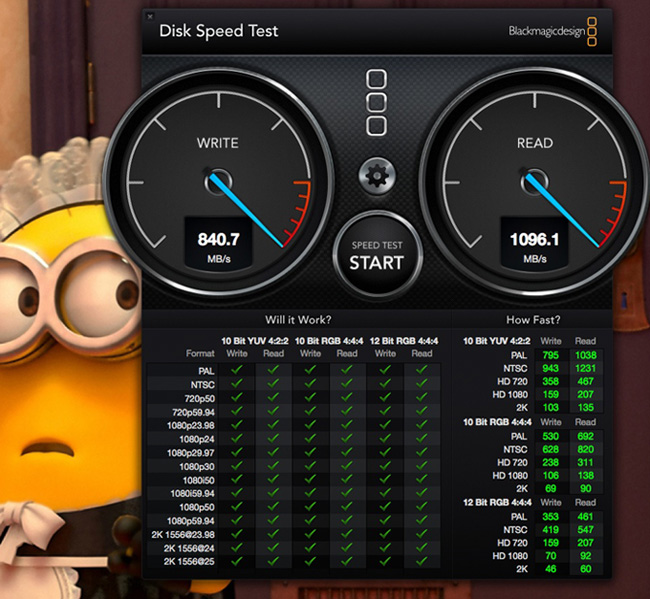Click PAL write value 795

[x=551, y=355]
